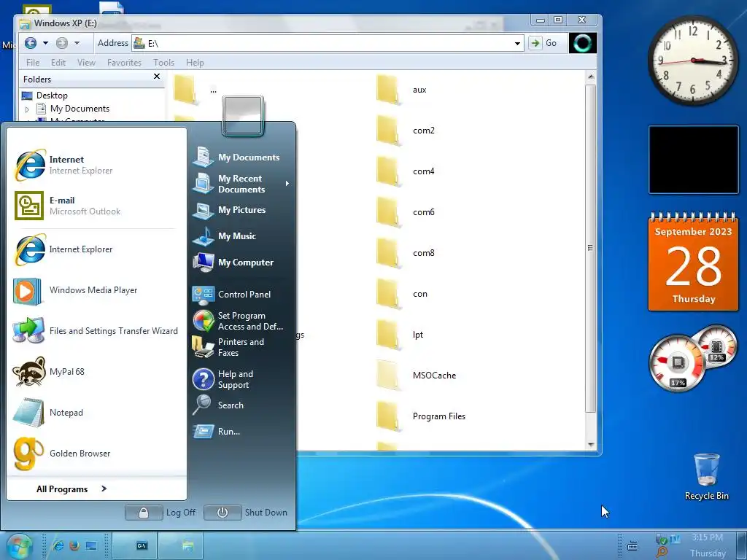Click Firefox quick launch icon
Image resolution: width=747 pixels, height=560 pixels.
pyautogui.click(x=74, y=545)
